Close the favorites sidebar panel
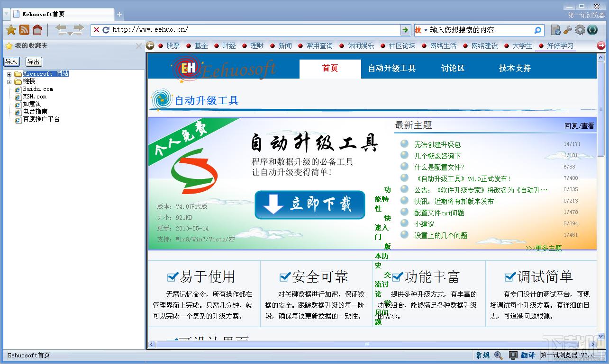 click(x=139, y=46)
